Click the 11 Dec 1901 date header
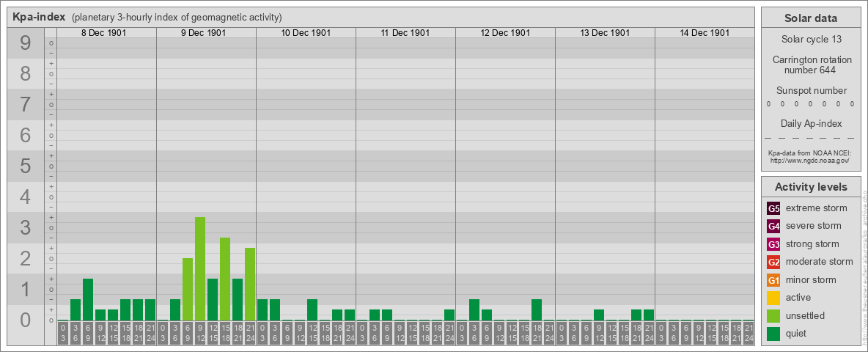Screen dimensions: 868x352 coord(405,33)
